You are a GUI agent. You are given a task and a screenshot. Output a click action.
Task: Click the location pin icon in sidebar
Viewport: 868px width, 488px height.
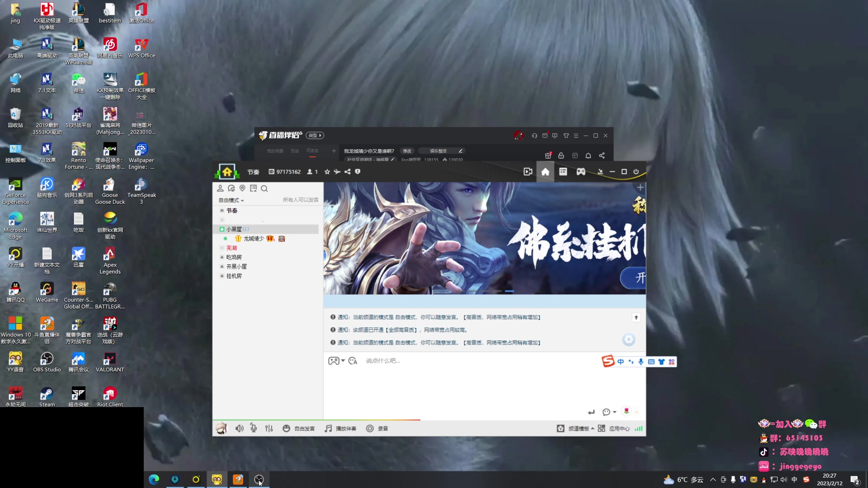[242, 188]
